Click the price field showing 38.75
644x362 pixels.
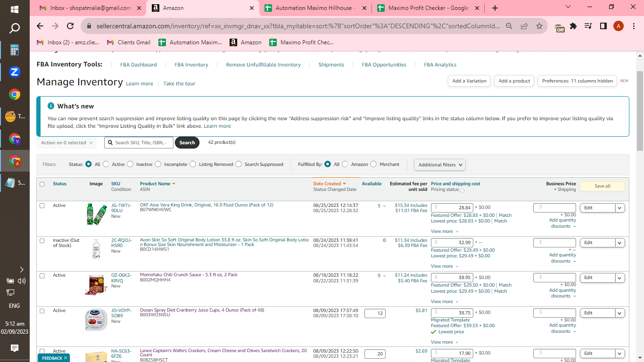click(x=452, y=313)
